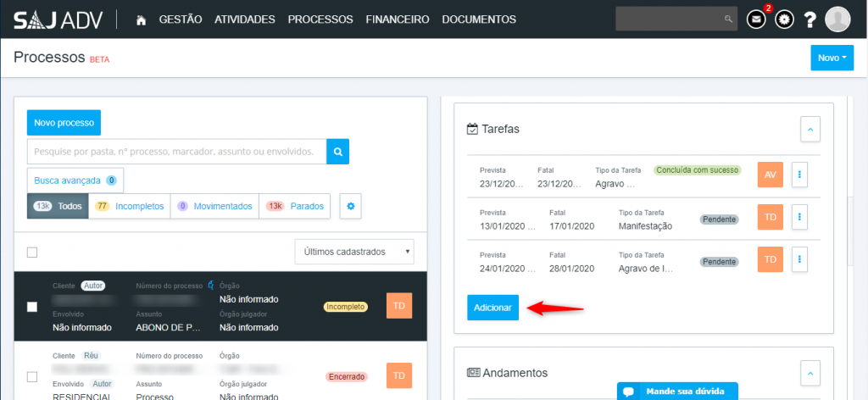Select checkbox of the Encerrado process
This screenshot has width=868, height=400.
(x=32, y=376)
